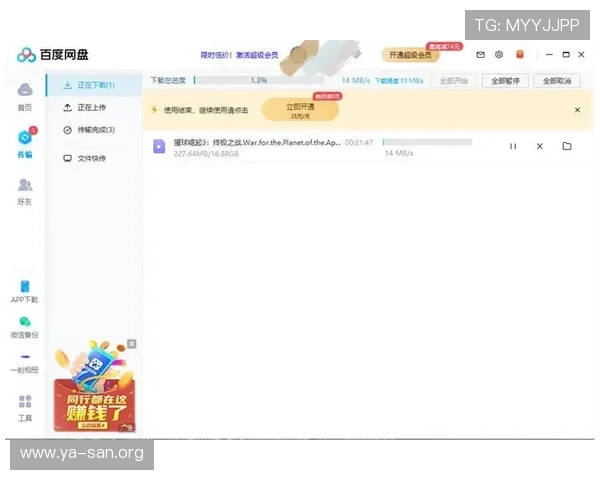Click the video file icon of 猩球崛起3
The height and width of the screenshot is (480, 600).
coord(159,146)
